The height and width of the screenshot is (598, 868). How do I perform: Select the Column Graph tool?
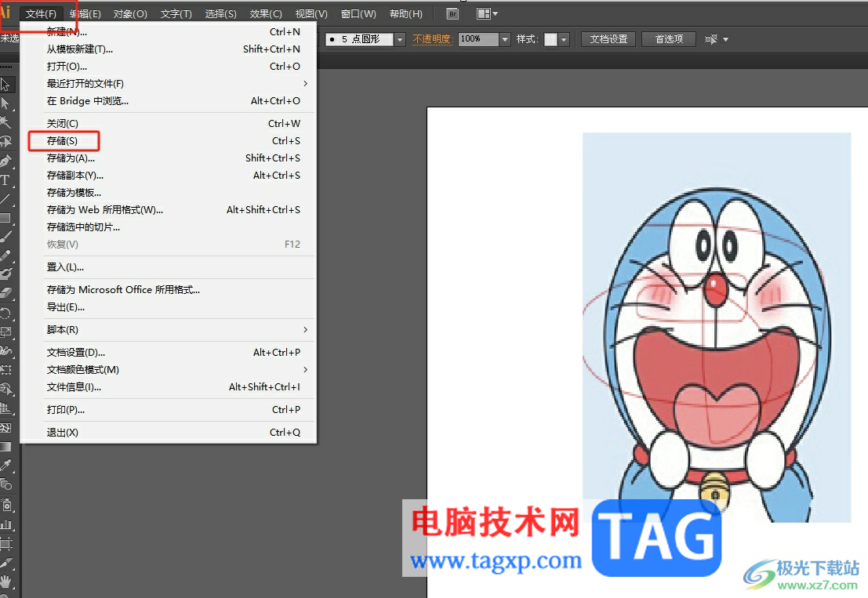pyautogui.click(x=6, y=524)
